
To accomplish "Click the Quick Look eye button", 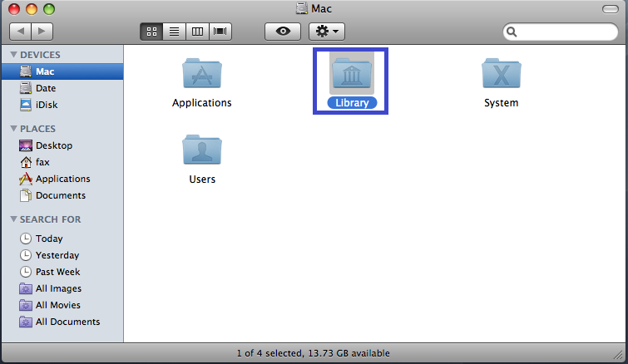I will coord(283,32).
